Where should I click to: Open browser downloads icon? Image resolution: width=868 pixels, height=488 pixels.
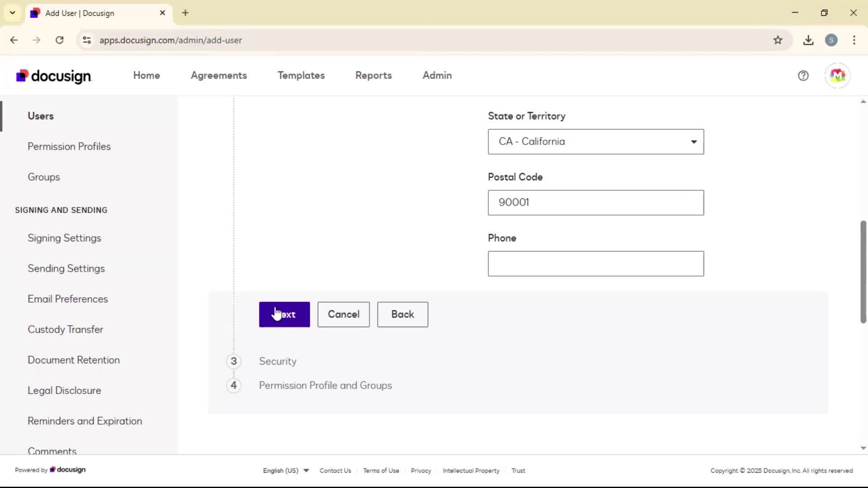[808, 40]
